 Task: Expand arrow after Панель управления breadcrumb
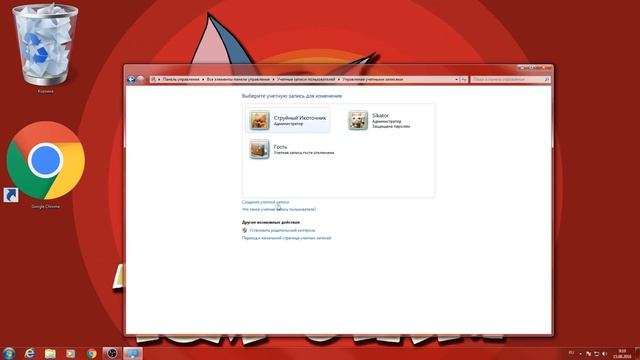pyautogui.click(x=203, y=80)
